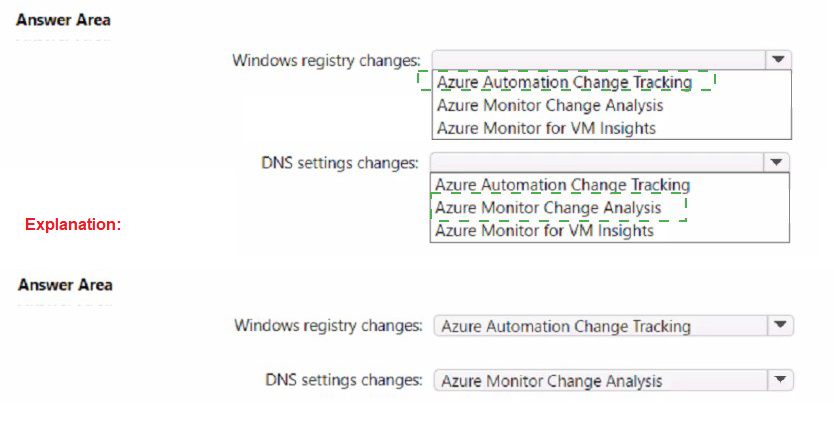The width and height of the screenshot is (834, 426).
Task: Choose Azure Monitor Change Analysis in registry list
Action: pyautogui.click(x=550, y=105)
